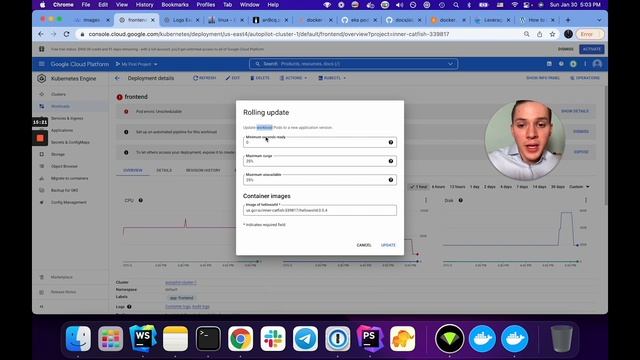Switch to the Details tab
This screenshot has width=640, height=360.
[x=164, y=170]
